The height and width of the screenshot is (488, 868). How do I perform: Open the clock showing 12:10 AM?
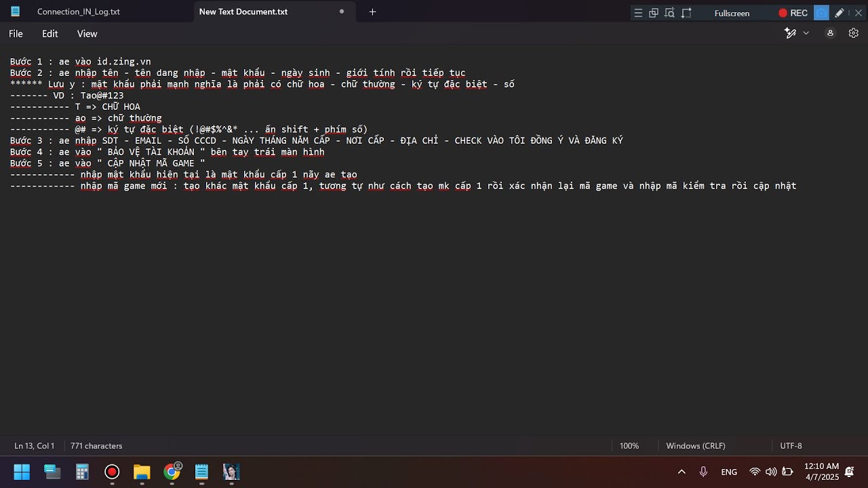point(821,472)
